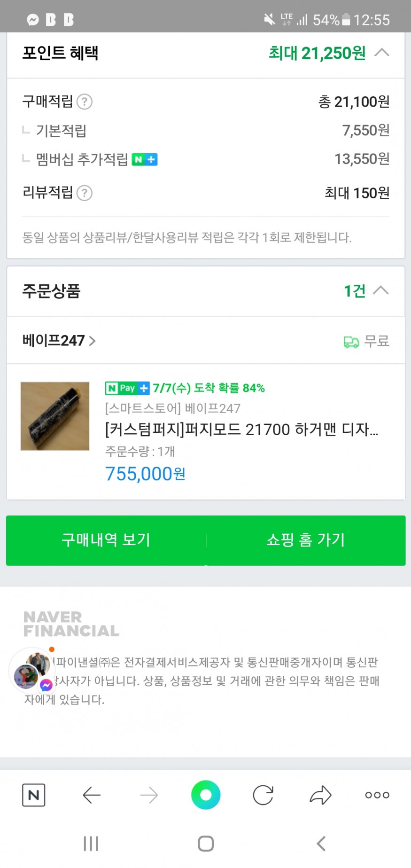Tap 구매내역 보기 button

pyautogui.click(x=106, y=540)
